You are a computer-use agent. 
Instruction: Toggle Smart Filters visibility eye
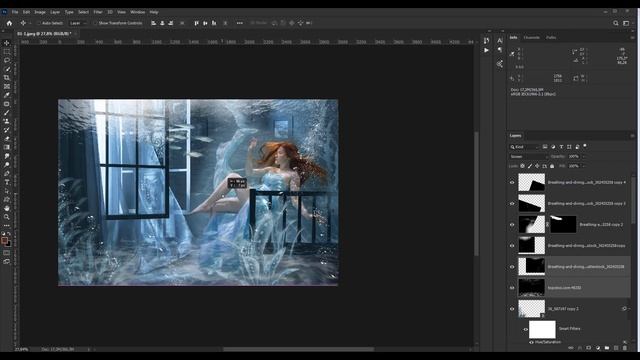pyautogui.click(x=525, y=329)
